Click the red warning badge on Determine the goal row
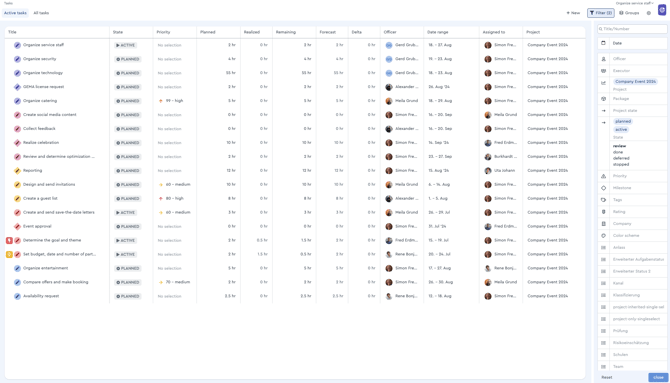This screenshot has width=670, height=383. tap(9, 240)
